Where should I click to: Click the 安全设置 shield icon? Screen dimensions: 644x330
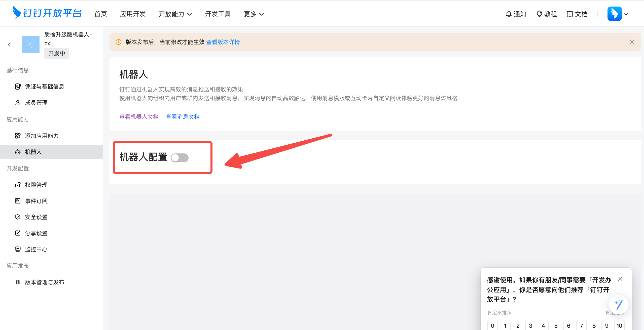(x=18, y=217)
